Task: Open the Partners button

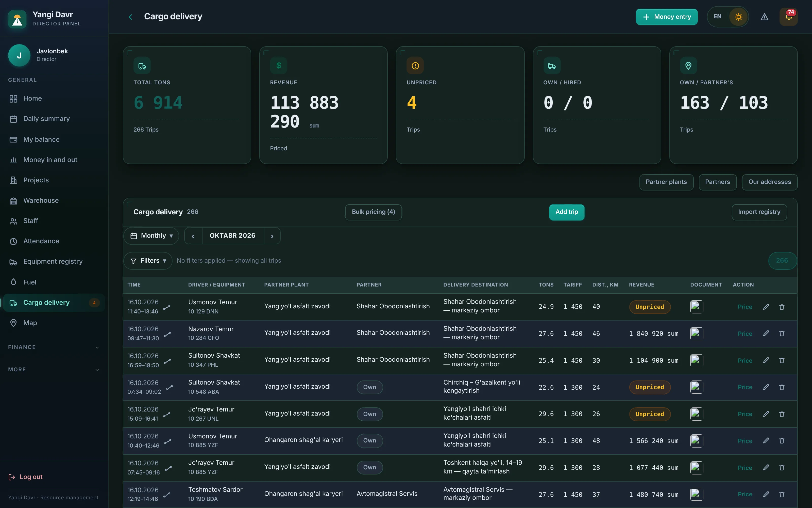Action: pyautogui.click(x=717, y=182)
